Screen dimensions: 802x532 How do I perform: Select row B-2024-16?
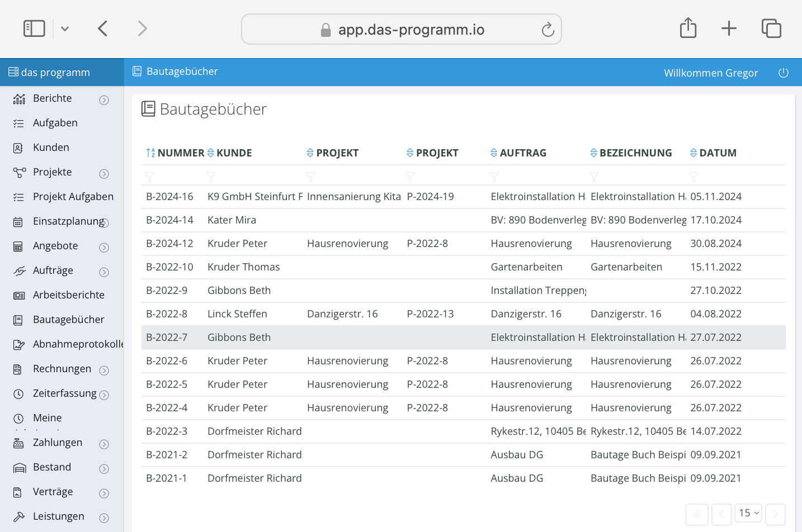[x=464, y=197]
